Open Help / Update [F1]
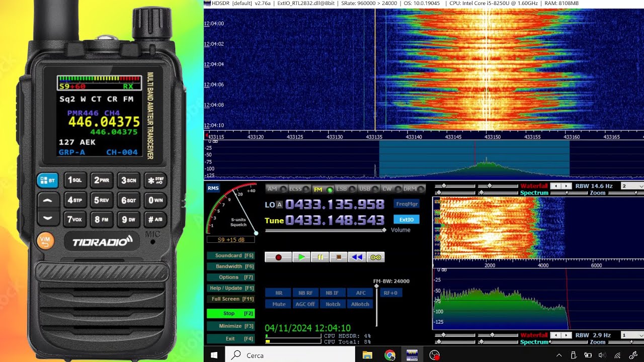 click(231, 288)
